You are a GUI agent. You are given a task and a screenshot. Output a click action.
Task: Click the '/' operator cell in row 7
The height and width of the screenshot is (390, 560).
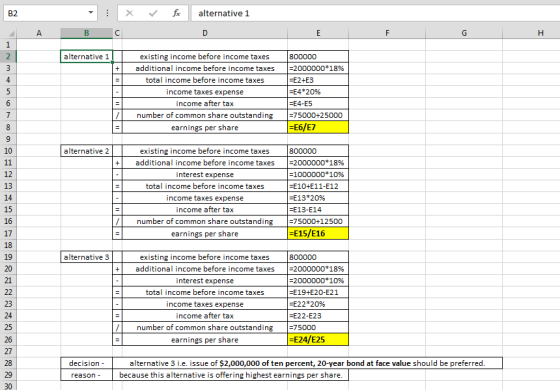[117, 115]
